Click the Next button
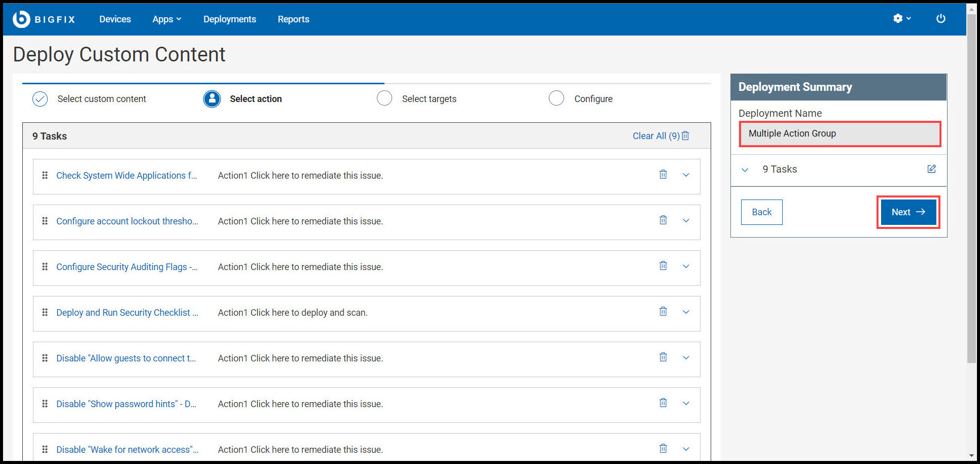 point(908,212)
